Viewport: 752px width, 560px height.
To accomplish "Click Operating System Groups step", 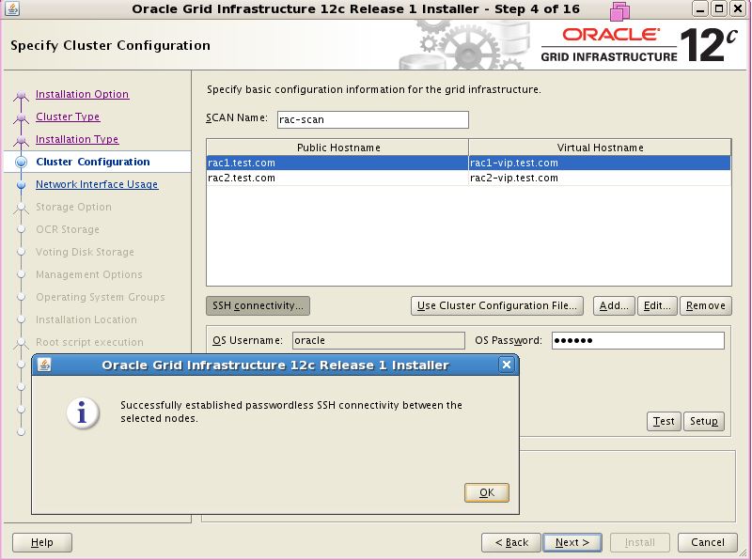I will 101,297.
